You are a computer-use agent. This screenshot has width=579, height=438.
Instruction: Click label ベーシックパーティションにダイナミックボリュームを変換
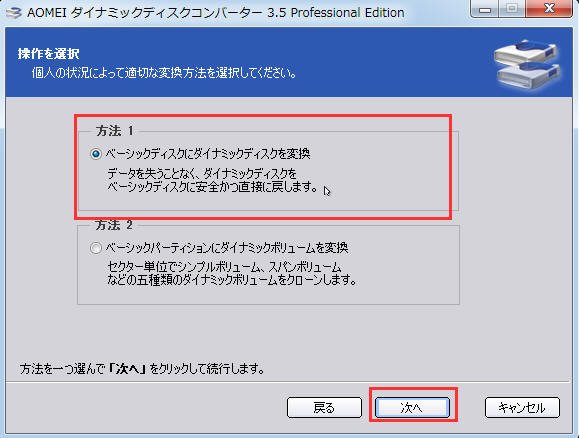pyautogui.click(x=227, y=247)
